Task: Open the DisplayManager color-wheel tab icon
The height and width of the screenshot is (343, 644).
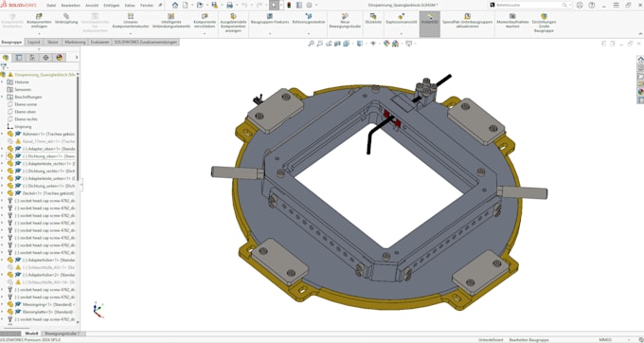Action: (59, 58)
